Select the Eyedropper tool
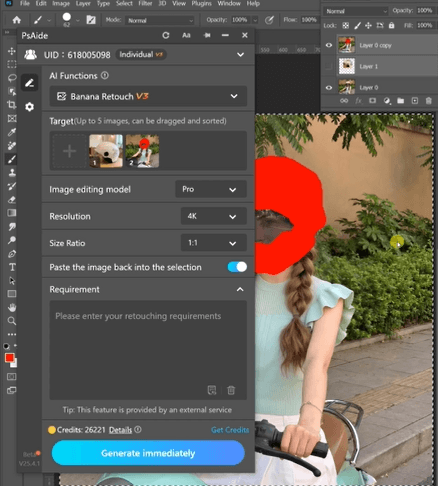Screen dimensions: 438x486 coord(12,132)
